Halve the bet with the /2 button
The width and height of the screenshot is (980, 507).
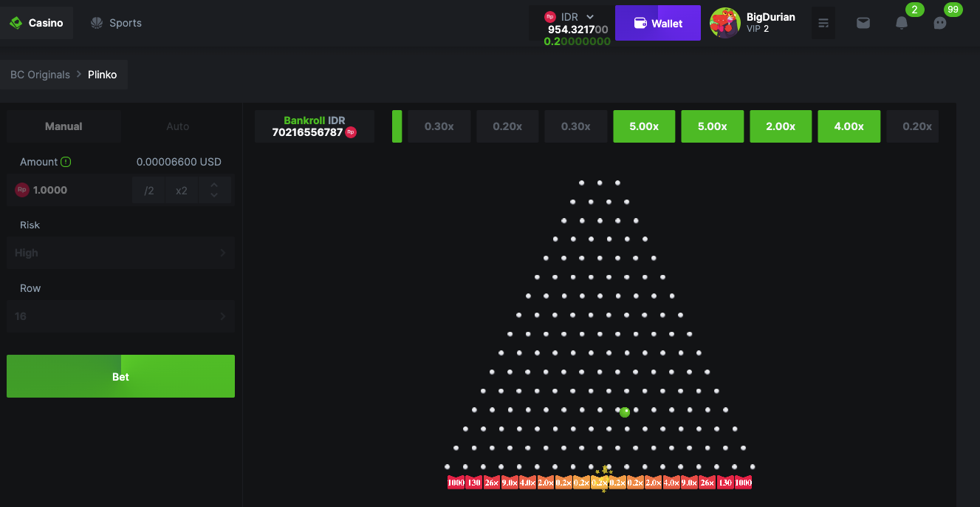coord(148,189)
